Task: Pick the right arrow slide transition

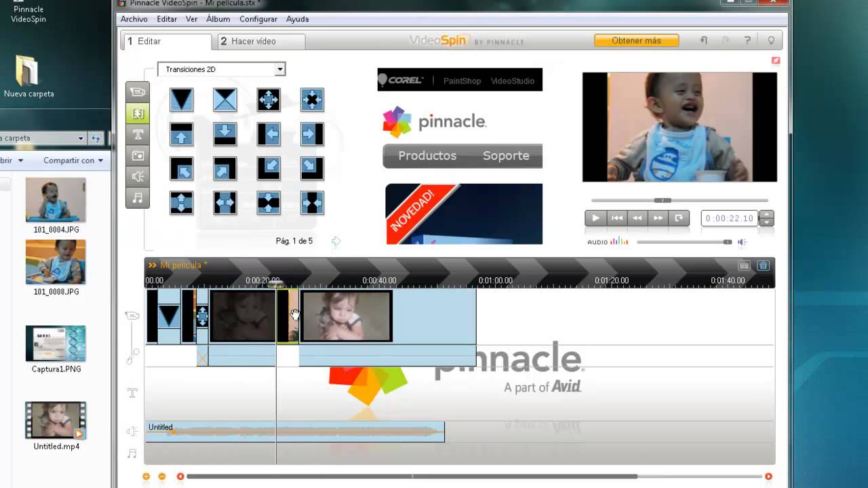Action: click(312, 134)
